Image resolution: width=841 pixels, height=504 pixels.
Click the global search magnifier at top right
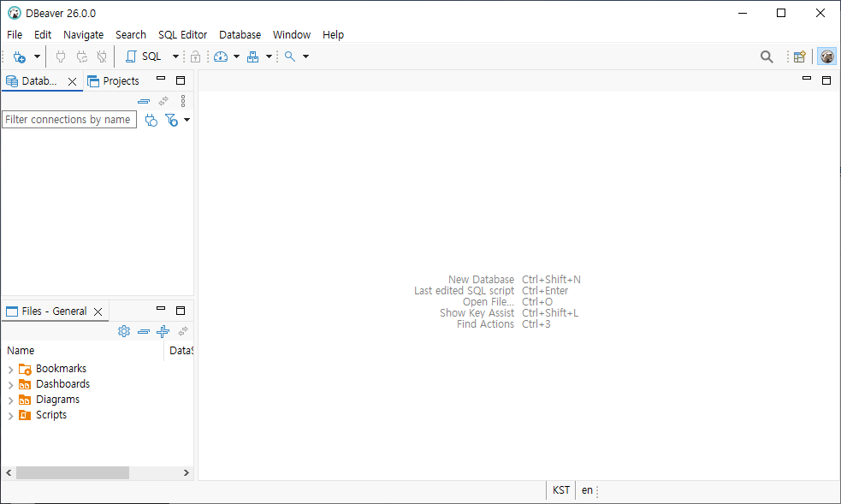[767, 56]
